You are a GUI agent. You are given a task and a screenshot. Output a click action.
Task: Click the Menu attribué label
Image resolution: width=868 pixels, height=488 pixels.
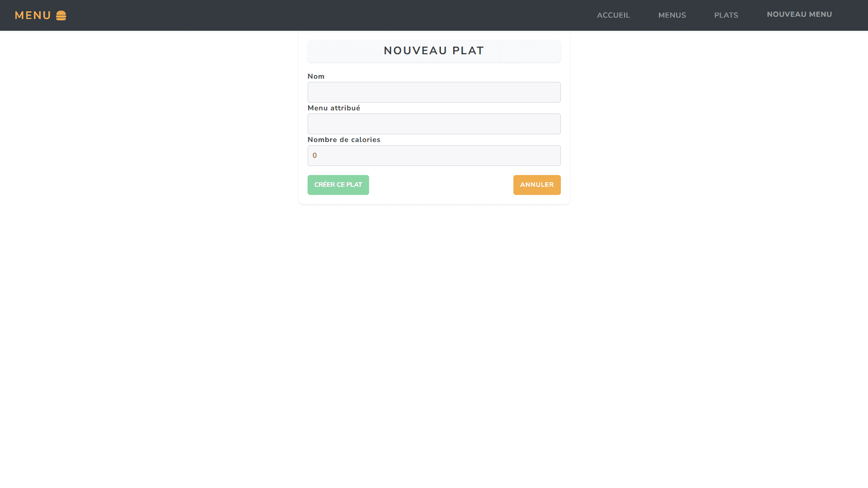[x=334, y=108]
